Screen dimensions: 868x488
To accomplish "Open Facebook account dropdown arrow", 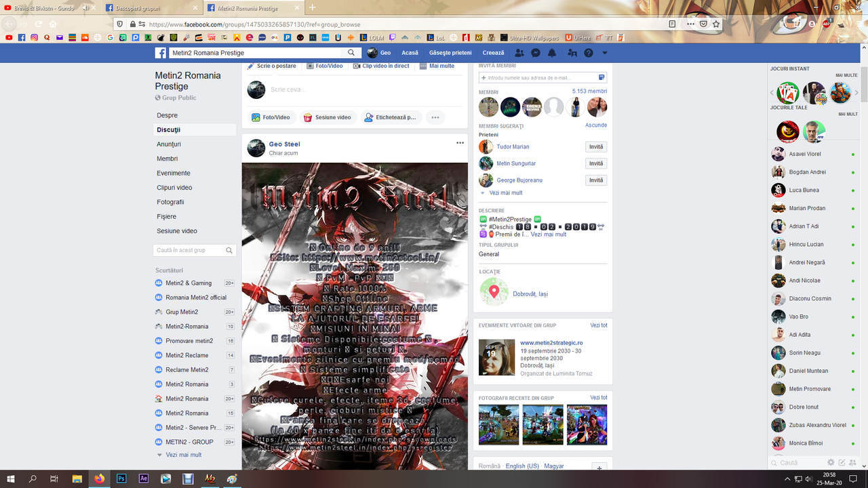I will click(605, 53).
